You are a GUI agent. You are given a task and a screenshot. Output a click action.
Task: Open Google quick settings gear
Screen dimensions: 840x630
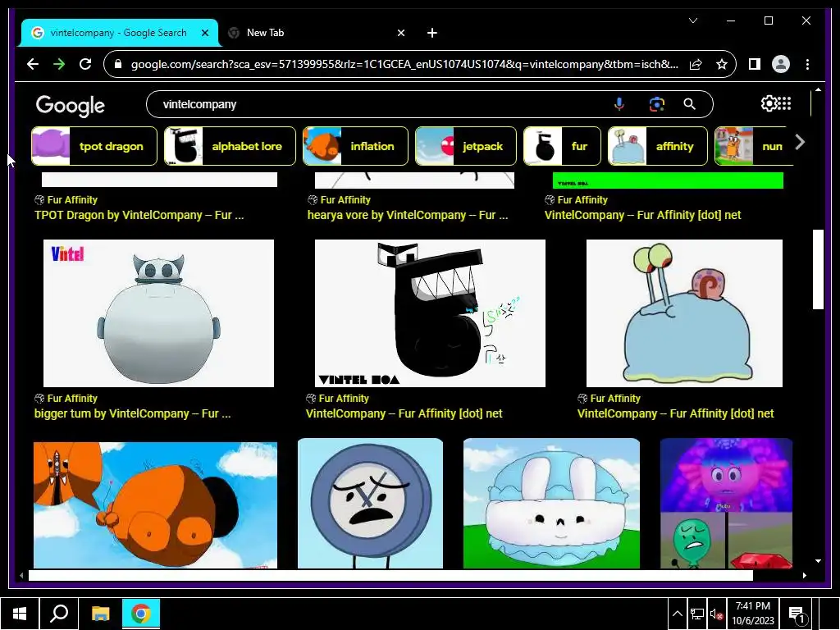(769, 103)
